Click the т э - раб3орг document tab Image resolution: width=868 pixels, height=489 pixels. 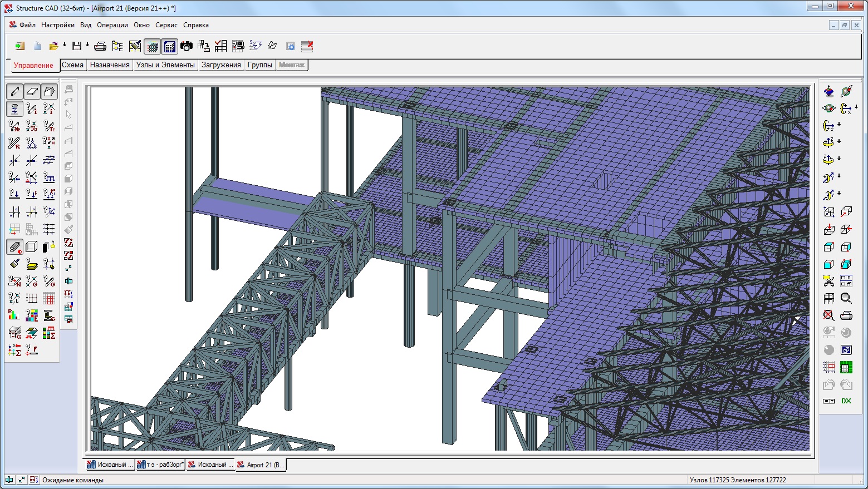coord(160,465)
